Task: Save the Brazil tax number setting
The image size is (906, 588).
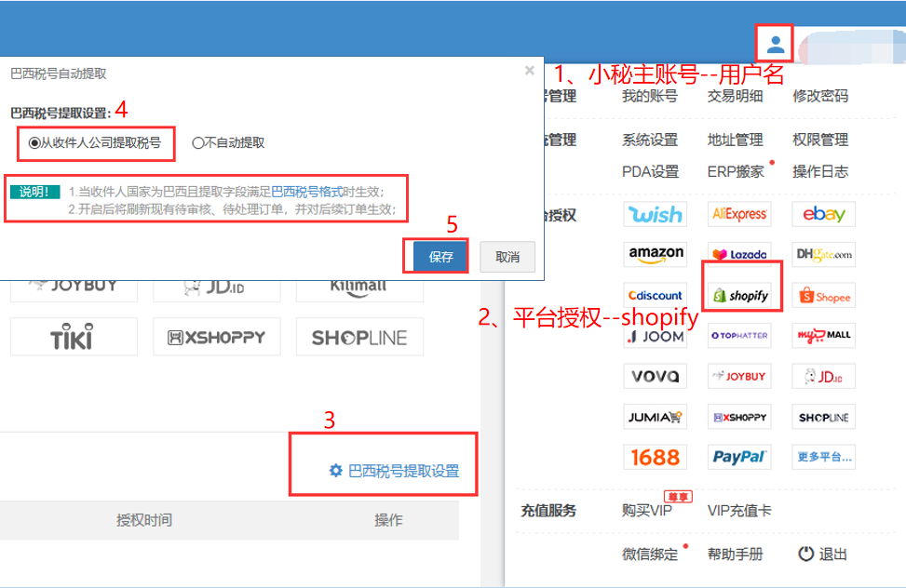Action: pos(440,257)
